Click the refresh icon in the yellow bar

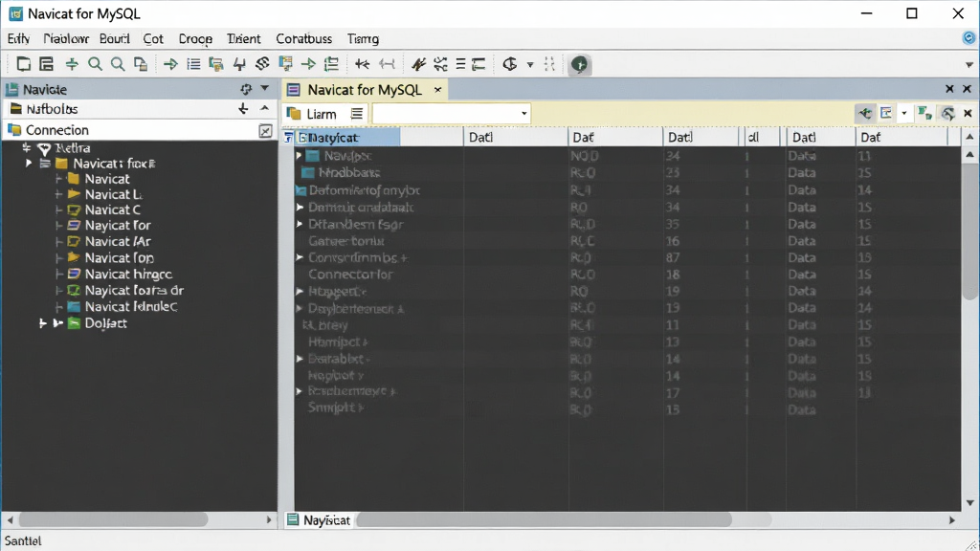948,113
